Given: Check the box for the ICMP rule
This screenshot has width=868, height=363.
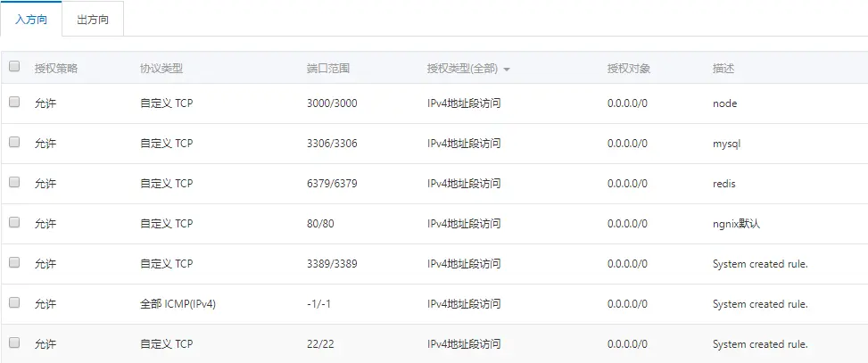Looking at the screenshot, I should (14, 302).
